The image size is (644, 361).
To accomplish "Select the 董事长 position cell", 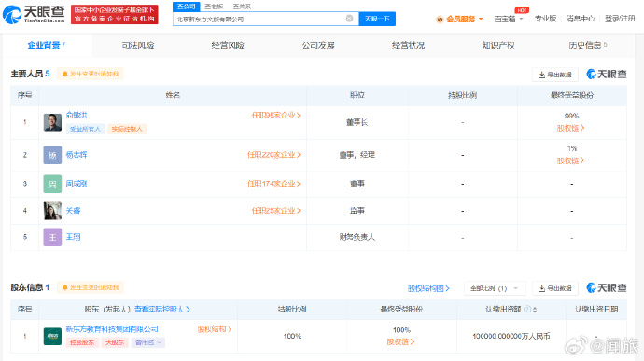I will [357, 122].
